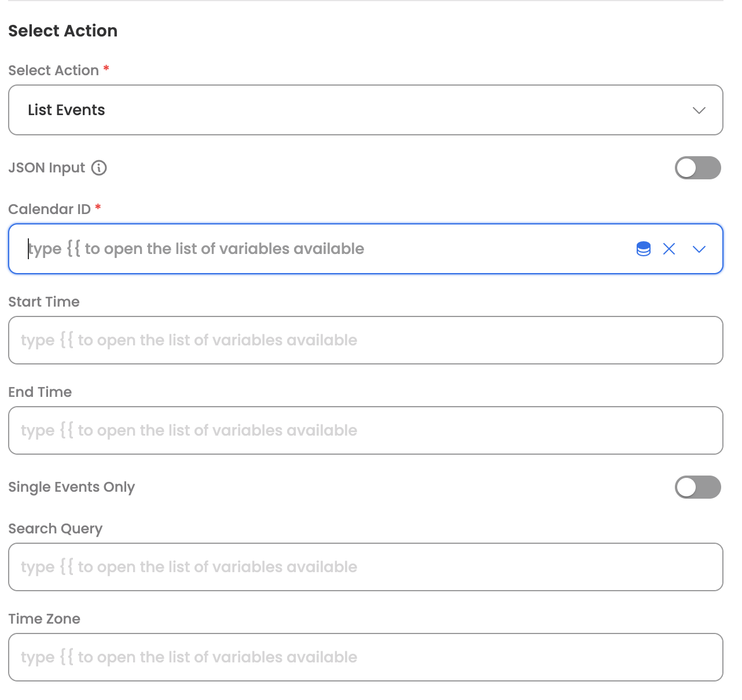The height and width of the screenshot is (700, 742).
Task: Clear Calendar ID using the X icon
Action: tap(669, 249)
